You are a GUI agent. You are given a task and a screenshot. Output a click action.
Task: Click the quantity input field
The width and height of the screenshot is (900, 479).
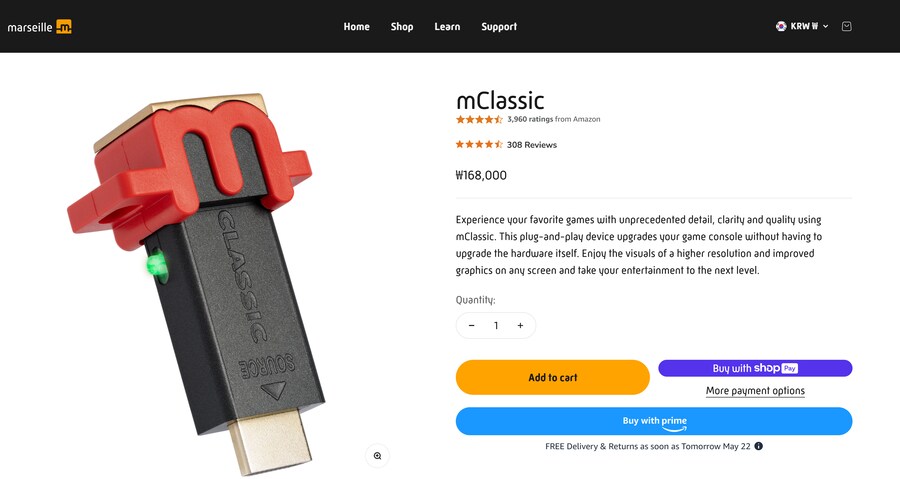pos(495,326)
